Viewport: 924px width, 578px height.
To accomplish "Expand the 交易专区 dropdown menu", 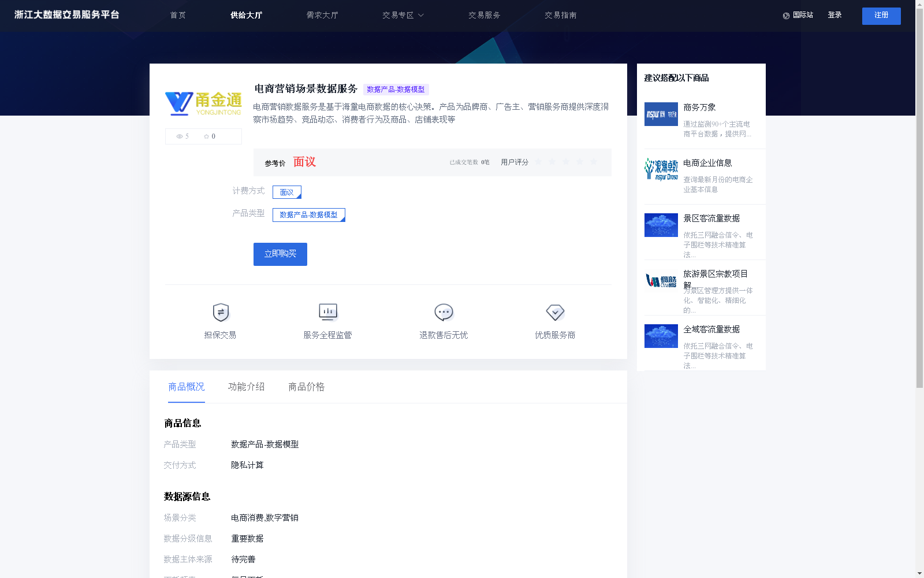I will [403, 16].
